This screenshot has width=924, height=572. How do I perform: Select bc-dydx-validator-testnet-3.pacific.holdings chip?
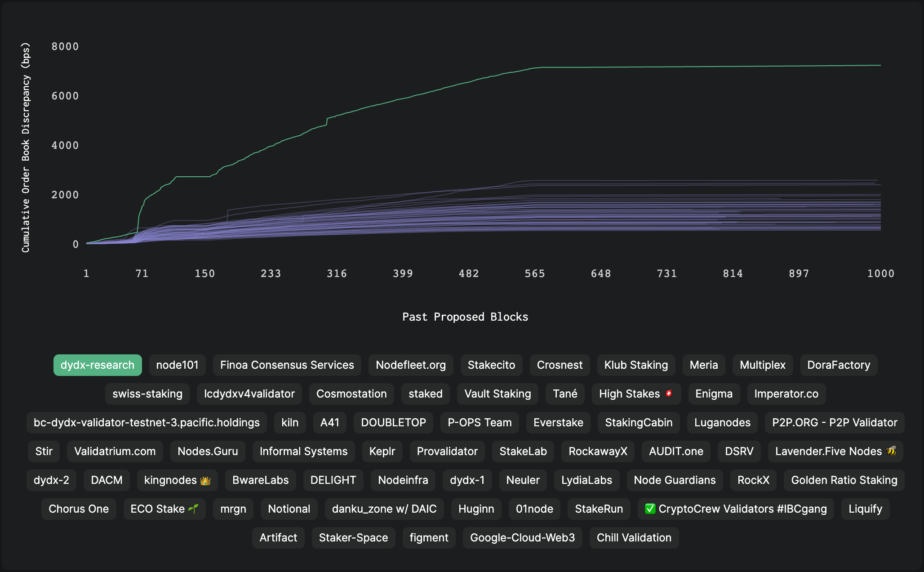click(147, 422)
